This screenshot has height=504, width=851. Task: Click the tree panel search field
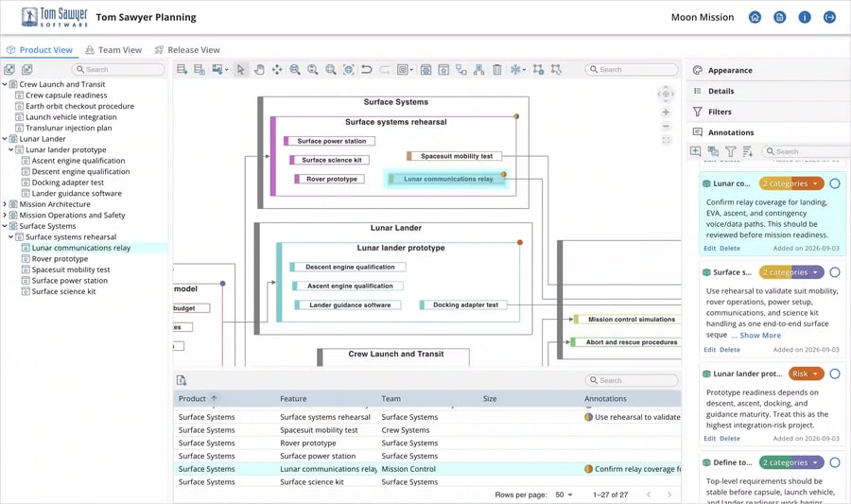[x=118, y=69]
